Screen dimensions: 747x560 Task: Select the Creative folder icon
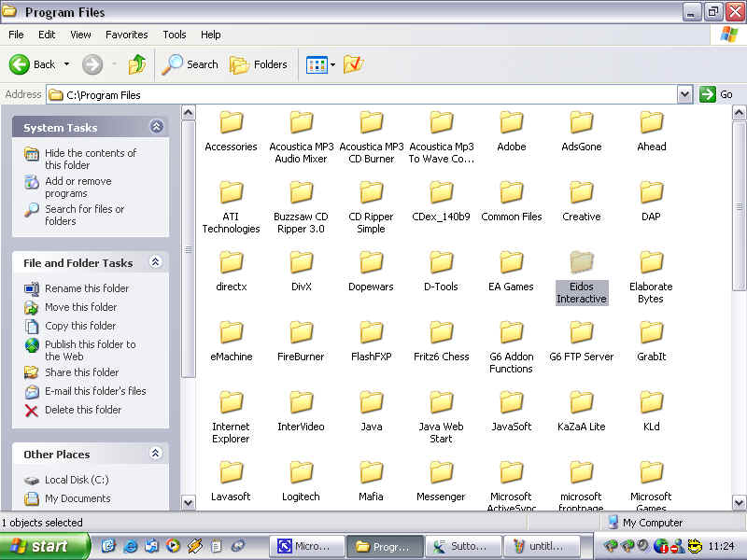point(581,192)
